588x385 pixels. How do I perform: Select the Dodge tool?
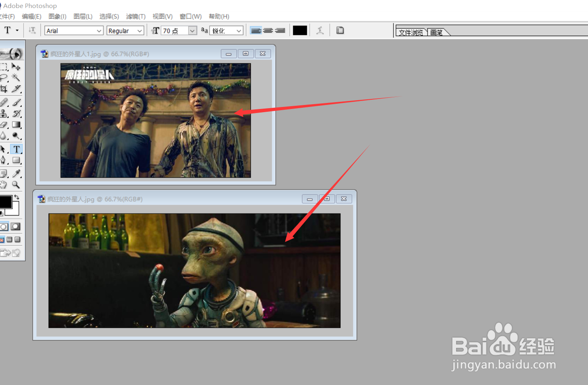tap(16, 136)
